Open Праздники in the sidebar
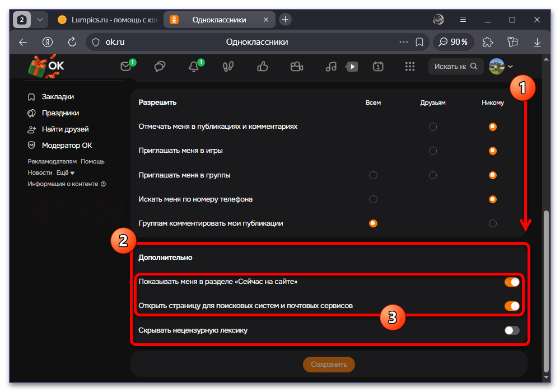 coord(53,113)
